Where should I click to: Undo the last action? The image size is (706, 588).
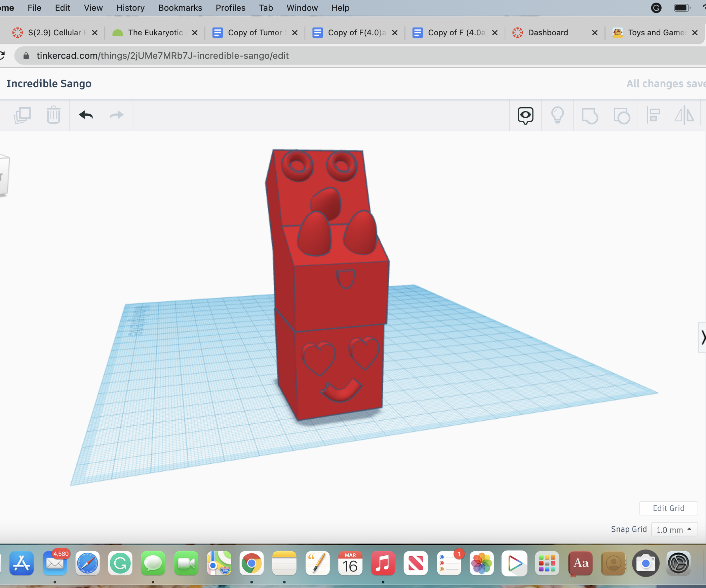[x=86, y=115]
